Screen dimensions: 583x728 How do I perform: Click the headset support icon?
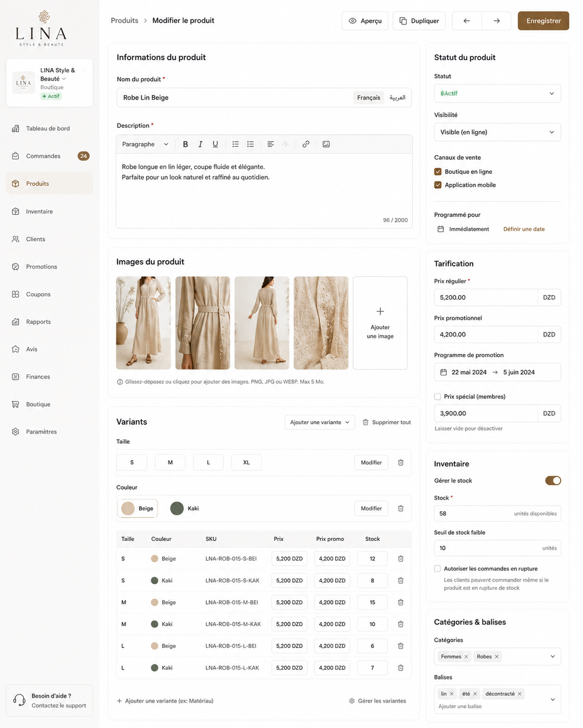click(19, 700)
